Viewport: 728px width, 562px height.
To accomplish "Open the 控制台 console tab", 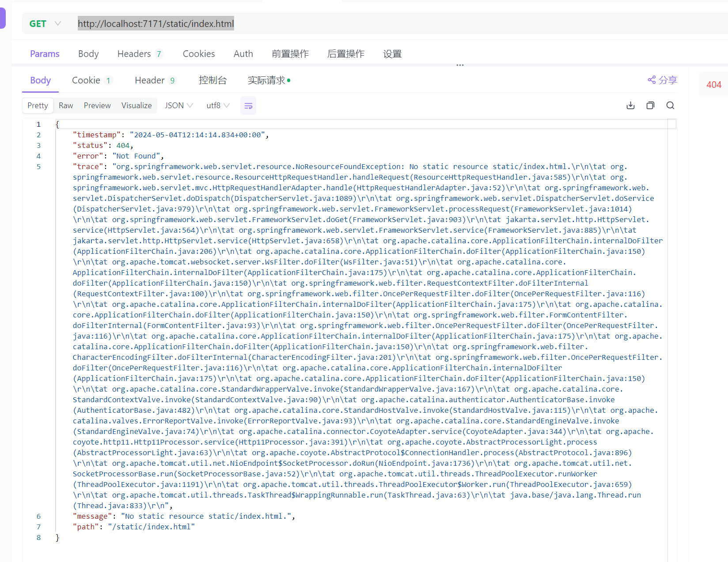I will [x=212, y=80].
